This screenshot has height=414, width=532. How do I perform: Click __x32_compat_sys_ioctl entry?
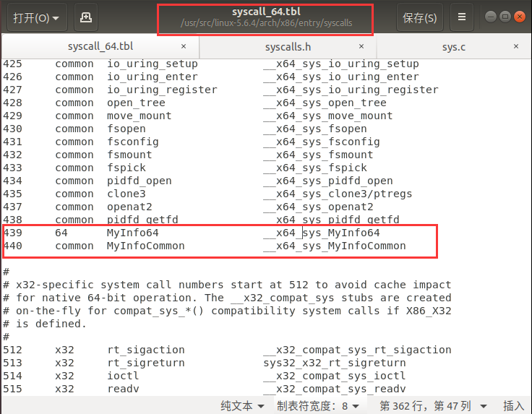click(x=335, y=376)
